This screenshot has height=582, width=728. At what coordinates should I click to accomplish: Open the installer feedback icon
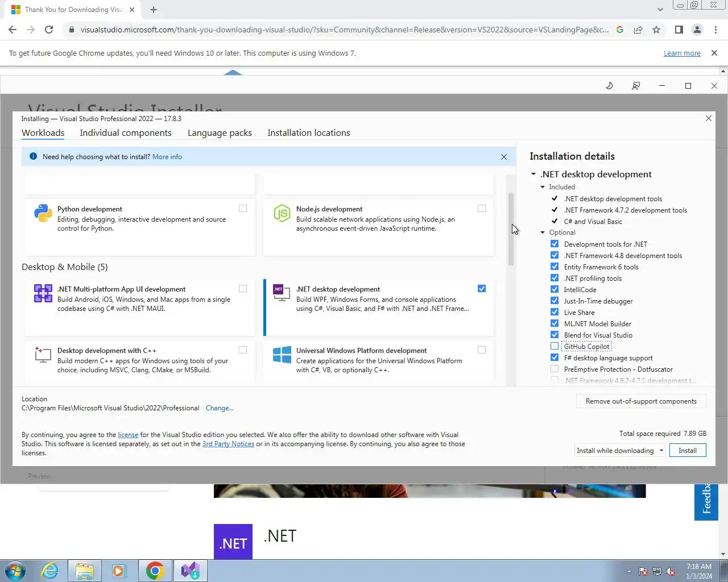tap(636, 86)
